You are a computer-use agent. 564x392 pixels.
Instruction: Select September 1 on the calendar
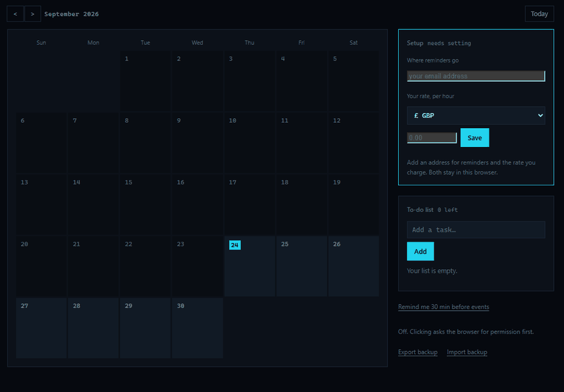pyautogui.click(x=145, y=81)
